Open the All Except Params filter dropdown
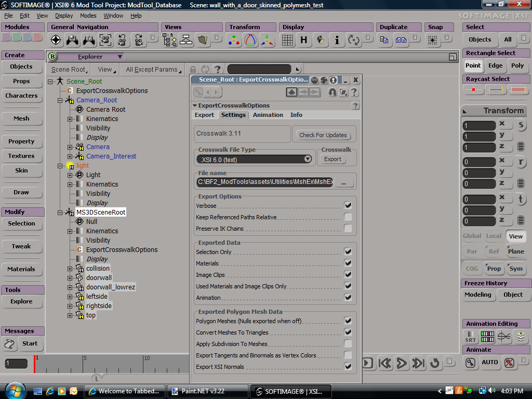 [x=154, y=70]
